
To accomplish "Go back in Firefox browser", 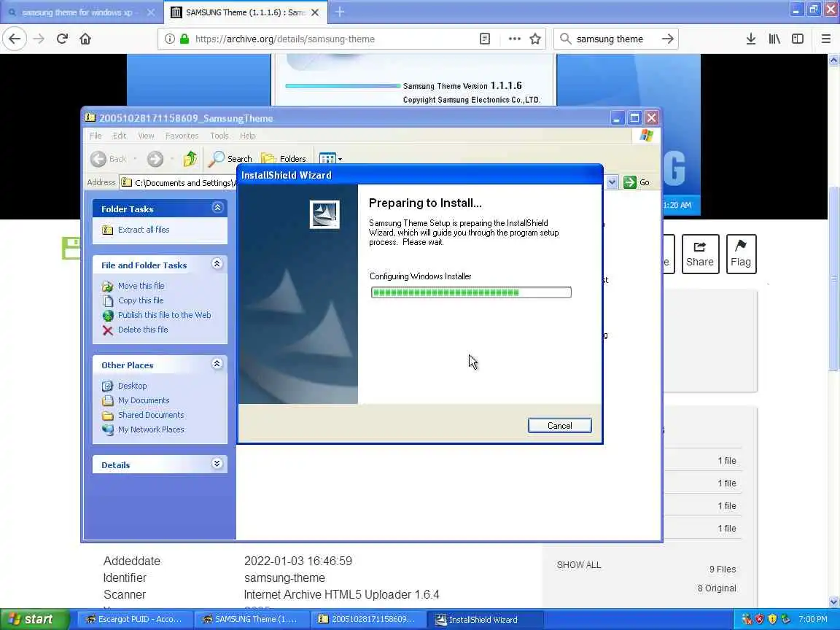I will point(15,39).
